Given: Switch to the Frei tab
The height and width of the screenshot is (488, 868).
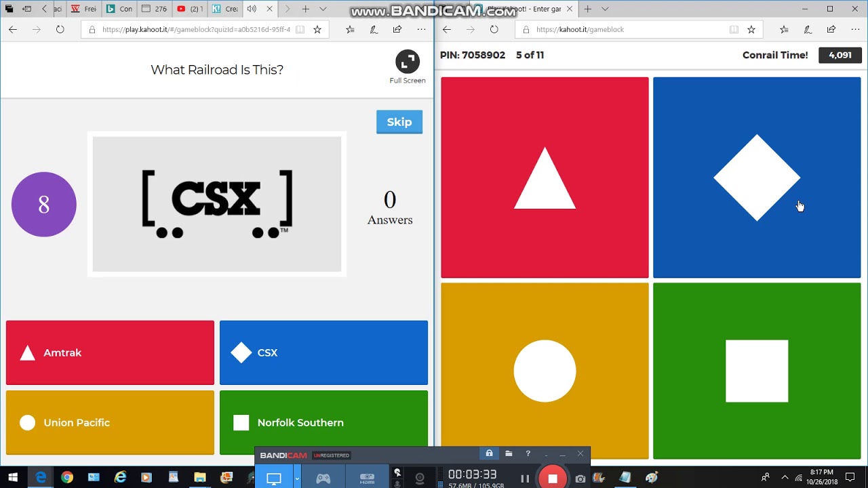Looking at the screenshot, I should (84, 9).
